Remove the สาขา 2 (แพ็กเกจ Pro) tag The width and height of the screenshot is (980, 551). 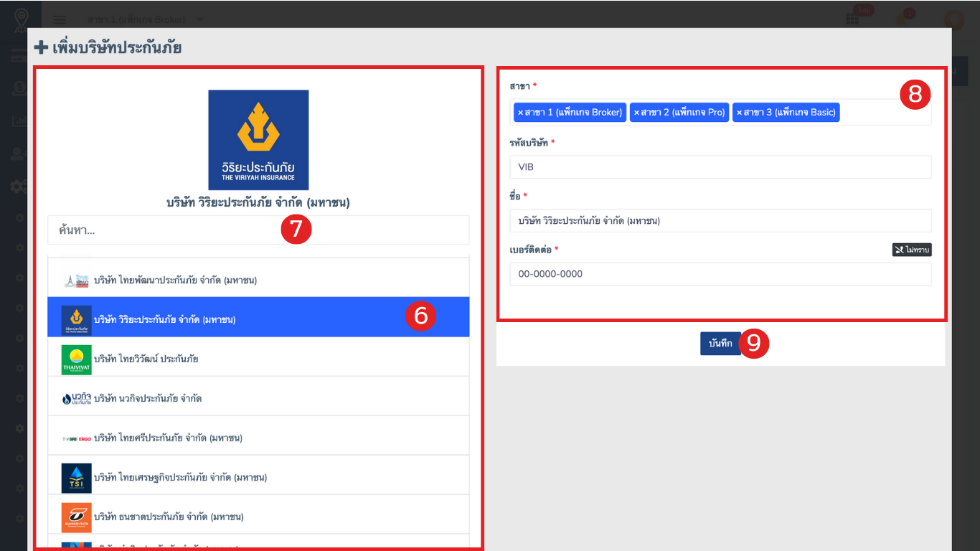pyautogui.click(x=636, y=113)
